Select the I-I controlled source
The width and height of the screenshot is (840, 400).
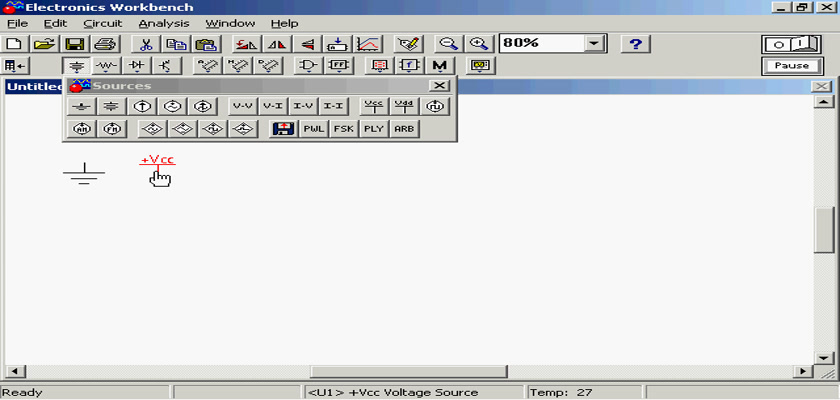pyautogui.click(x=333, y=107)
